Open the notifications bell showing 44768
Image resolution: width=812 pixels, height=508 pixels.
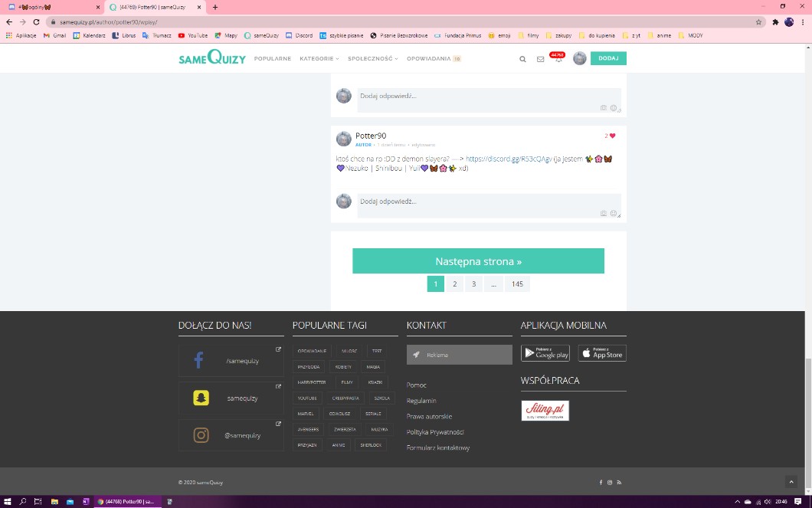pos(558,59)
